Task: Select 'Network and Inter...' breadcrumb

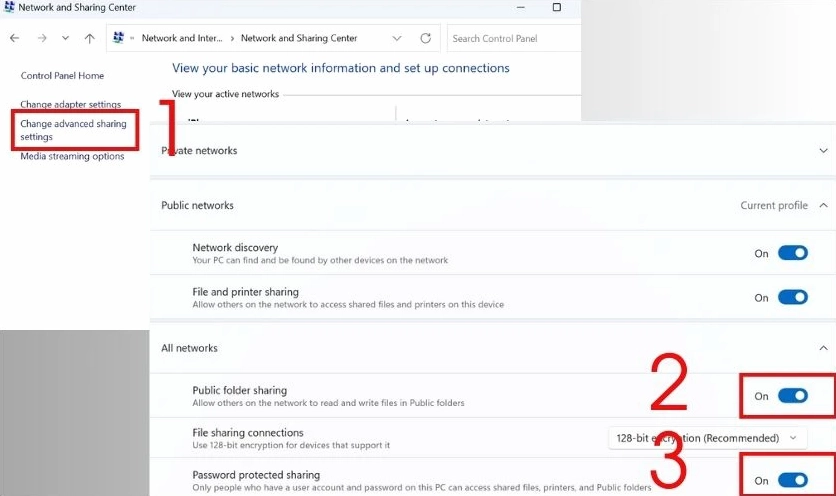Action: 182,38
